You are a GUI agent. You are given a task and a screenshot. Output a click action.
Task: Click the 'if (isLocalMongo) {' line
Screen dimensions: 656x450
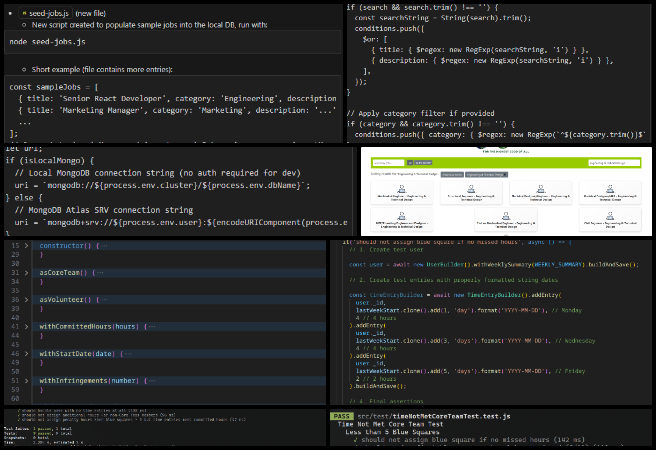point(49,161)
